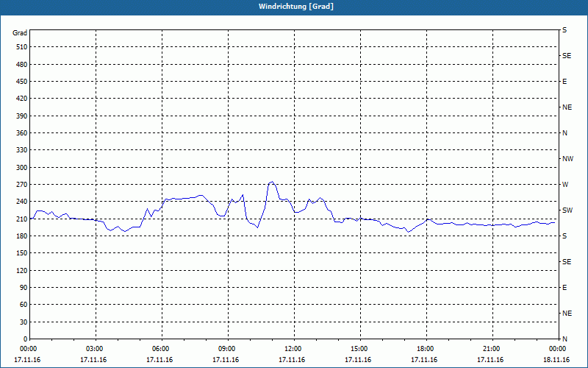
Task: Select the "270" y-axis value
Action: [x=21, y=185]
